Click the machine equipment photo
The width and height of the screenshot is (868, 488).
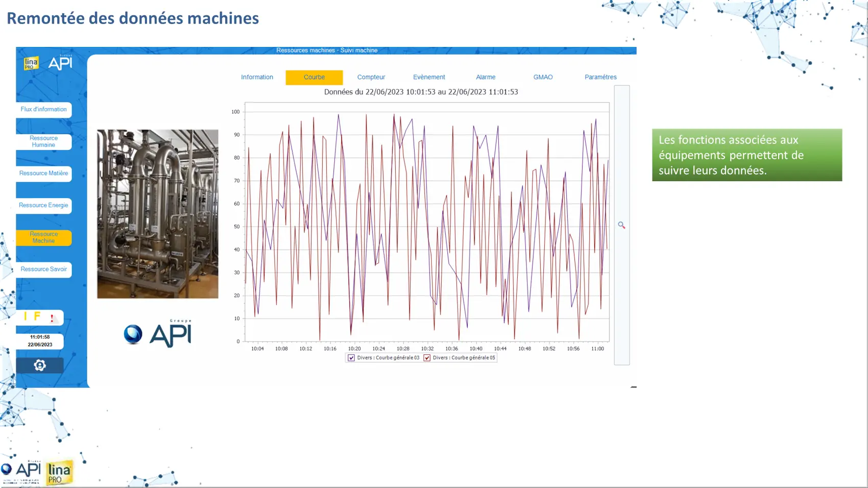click(x=158, y=214)
